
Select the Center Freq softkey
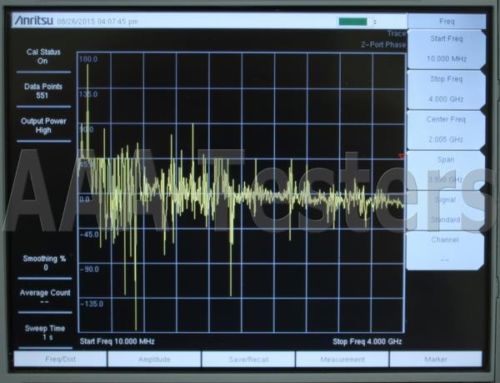pos(446,129)
